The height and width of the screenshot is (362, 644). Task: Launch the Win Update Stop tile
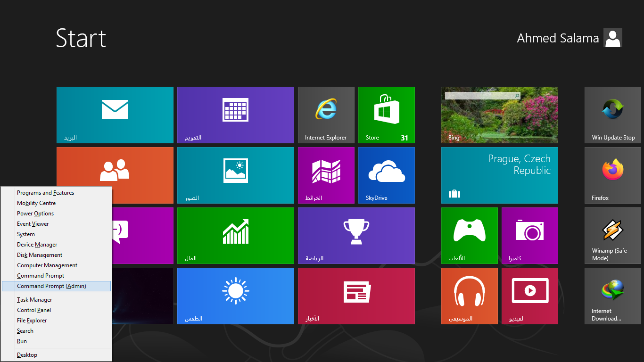(x=613, y=115)
